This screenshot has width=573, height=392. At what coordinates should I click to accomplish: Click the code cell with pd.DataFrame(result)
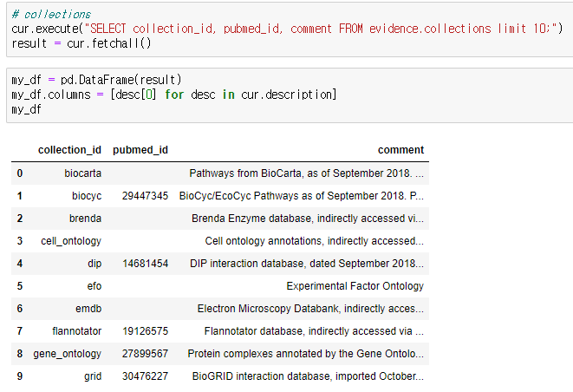(x=290, y=95)
